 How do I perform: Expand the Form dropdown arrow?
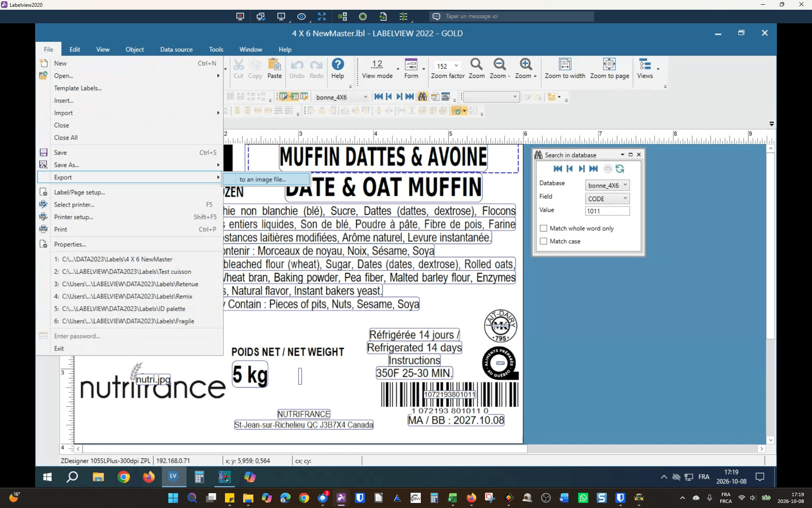pos(423,69)
